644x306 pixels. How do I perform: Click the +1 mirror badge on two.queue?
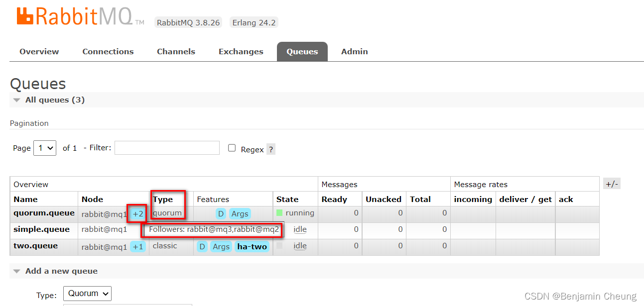tap(138, 247)
